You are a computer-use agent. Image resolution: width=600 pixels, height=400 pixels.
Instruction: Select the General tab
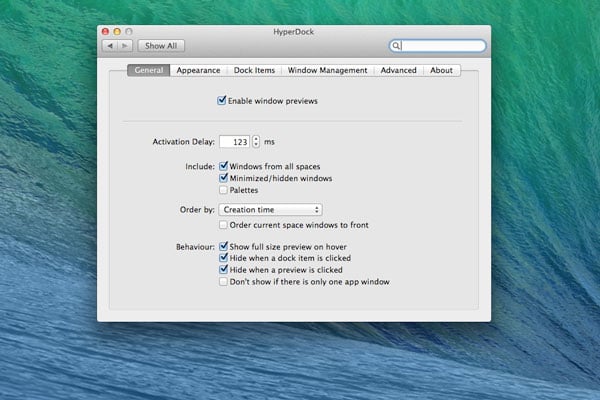click(x=148, y=70)
